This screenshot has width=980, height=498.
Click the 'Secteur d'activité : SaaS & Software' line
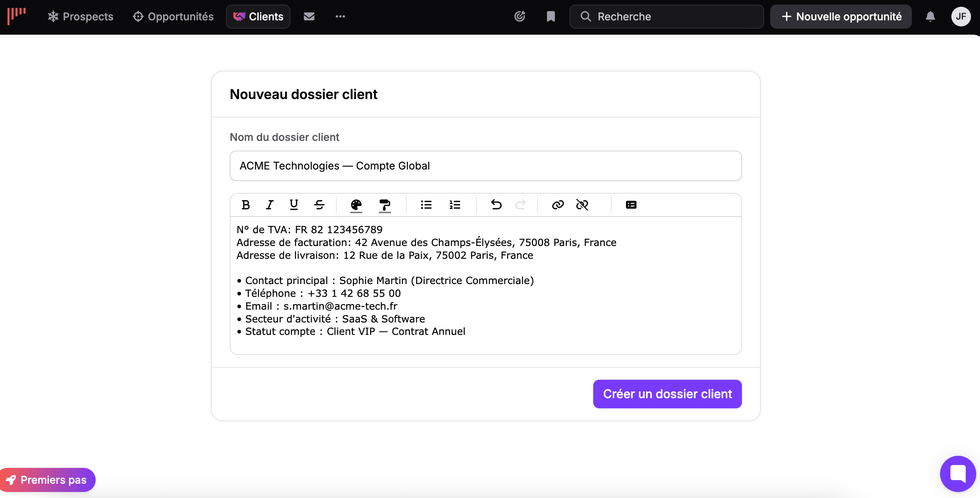coord(331,319)
